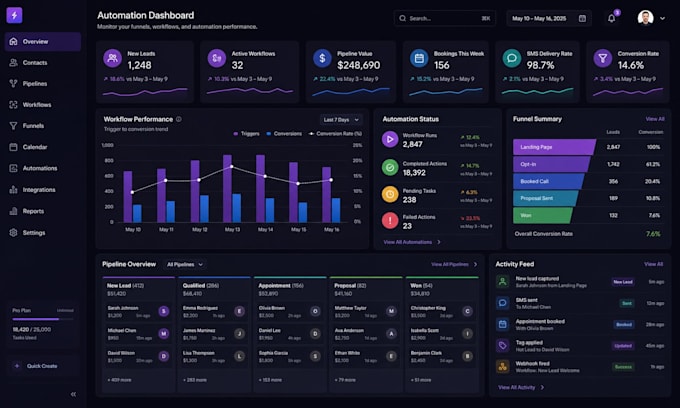Click the New Leads people icon
Screen dimensions: 680x408
(x=112, y=58)
